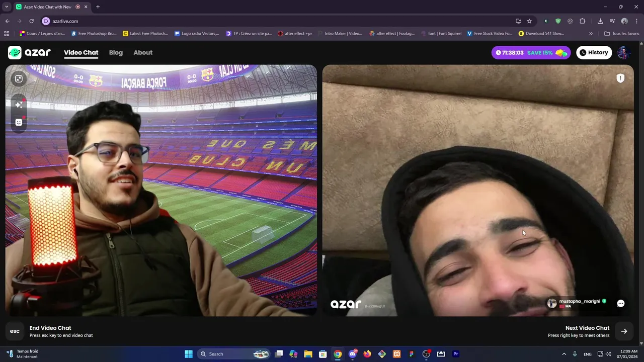Open the layout switch icon on local video

[19, 79]
